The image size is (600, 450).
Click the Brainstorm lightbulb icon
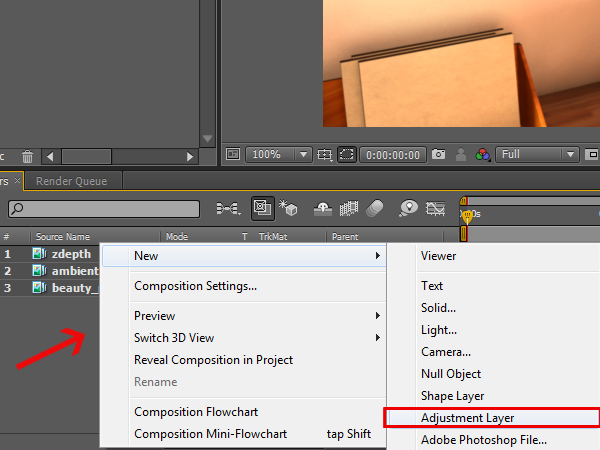(x=408, y=208)
